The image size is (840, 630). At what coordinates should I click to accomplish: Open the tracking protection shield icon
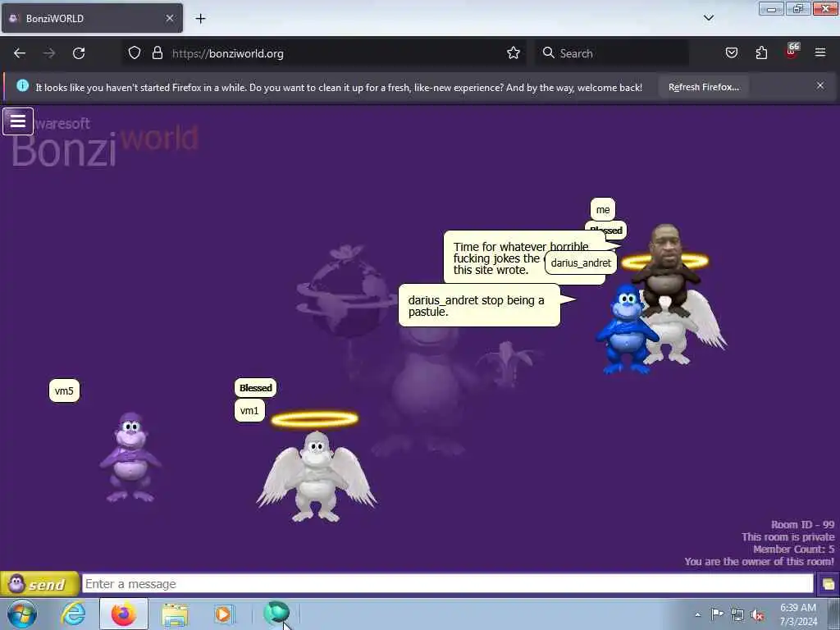[x=135, y=53]
